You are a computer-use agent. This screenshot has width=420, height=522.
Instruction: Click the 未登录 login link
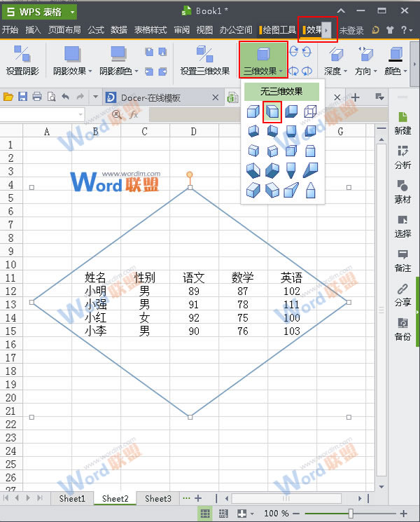(352, 30)
